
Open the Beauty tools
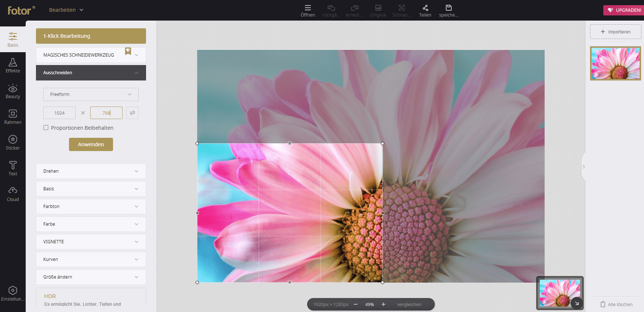pos(13,91)
